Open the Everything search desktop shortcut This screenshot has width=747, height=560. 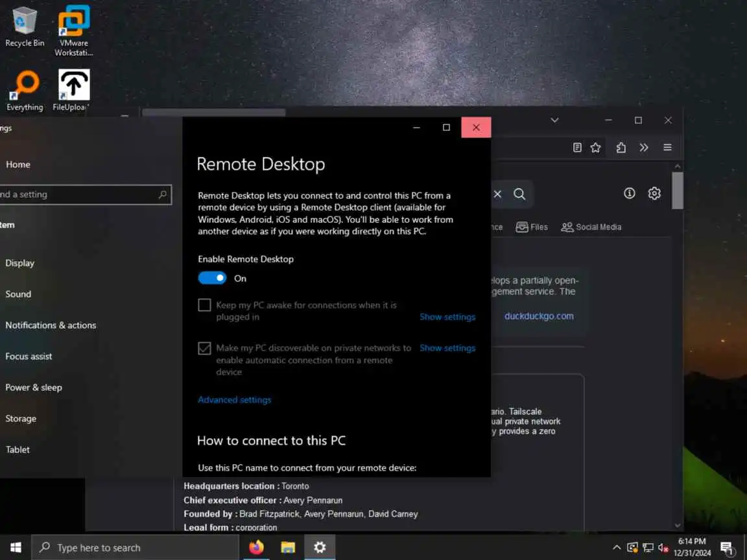pyautogui.click(x=24, y=91)
